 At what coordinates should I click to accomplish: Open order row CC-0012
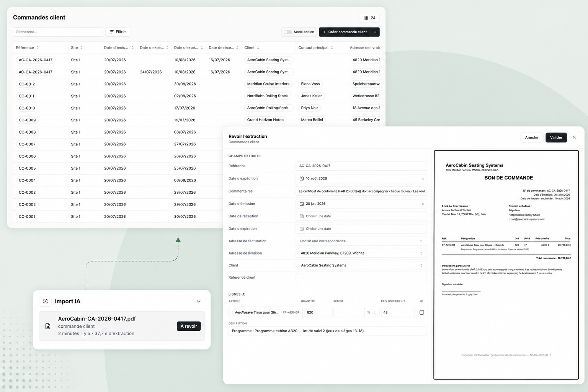point(27,84)
